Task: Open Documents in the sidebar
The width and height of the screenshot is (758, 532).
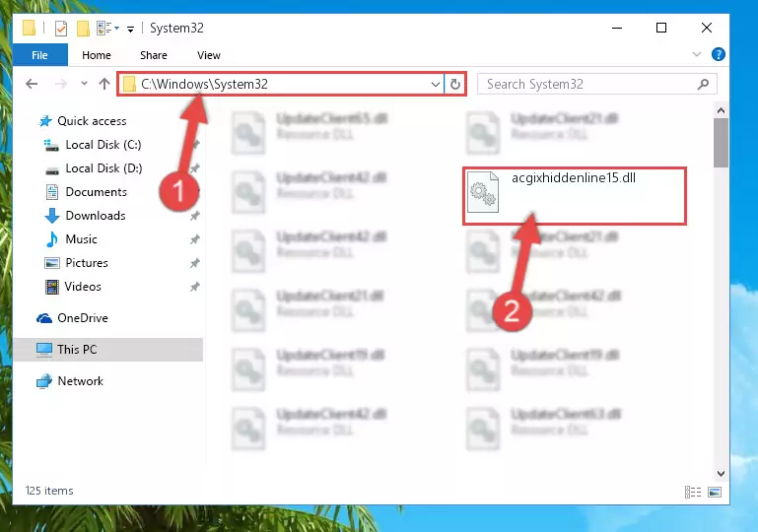Action: click(x=97, y=192)
